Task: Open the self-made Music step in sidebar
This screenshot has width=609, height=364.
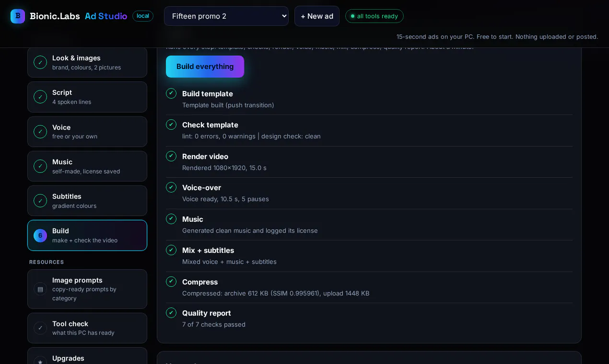Action: point(87,166)
